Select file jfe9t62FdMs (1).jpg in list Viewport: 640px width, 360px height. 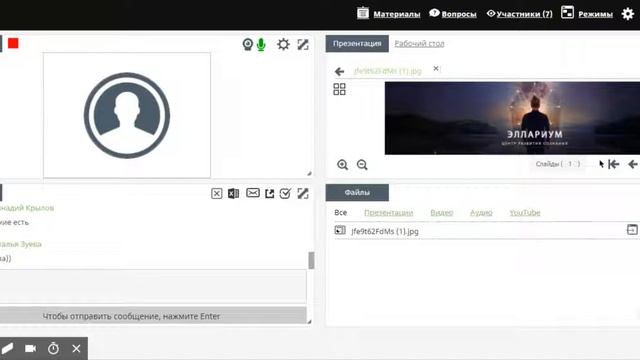pos(385,231)
